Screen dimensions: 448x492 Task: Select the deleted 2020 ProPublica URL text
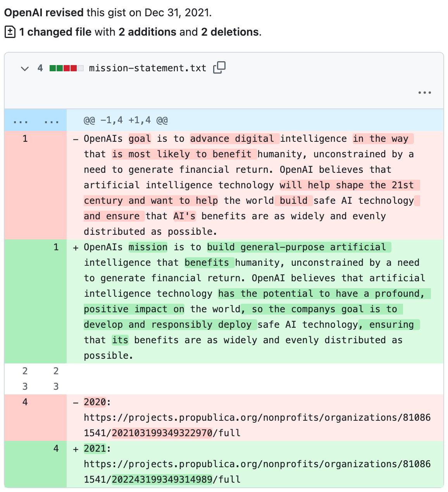pos(256,418)
